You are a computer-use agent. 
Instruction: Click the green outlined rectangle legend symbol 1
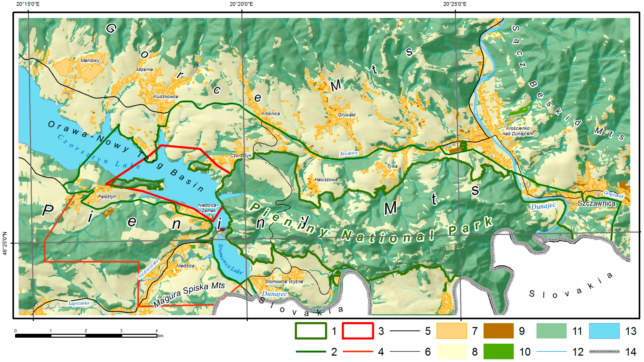[x=311, y=331]
